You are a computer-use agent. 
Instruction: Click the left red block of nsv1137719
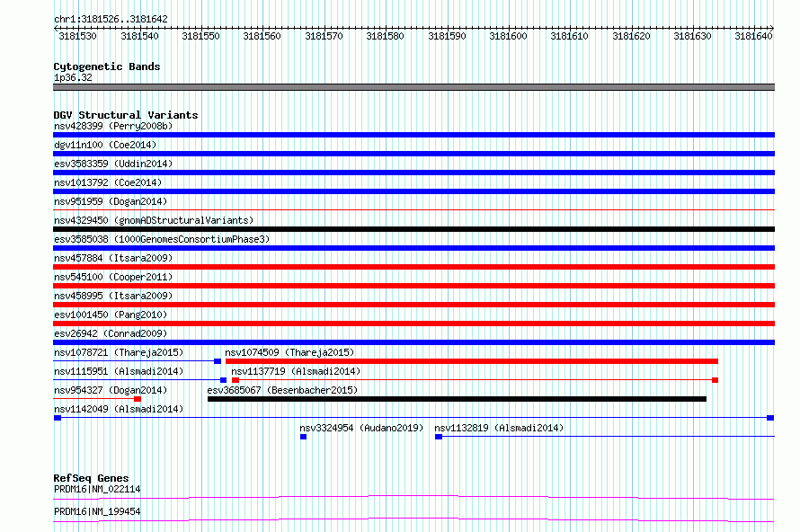click(x=236, y=380)
